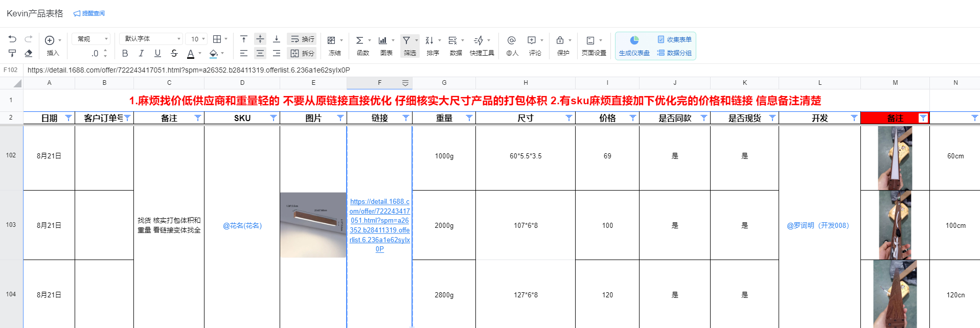Expand the font size 10 dropdown

tap(197, 39)
